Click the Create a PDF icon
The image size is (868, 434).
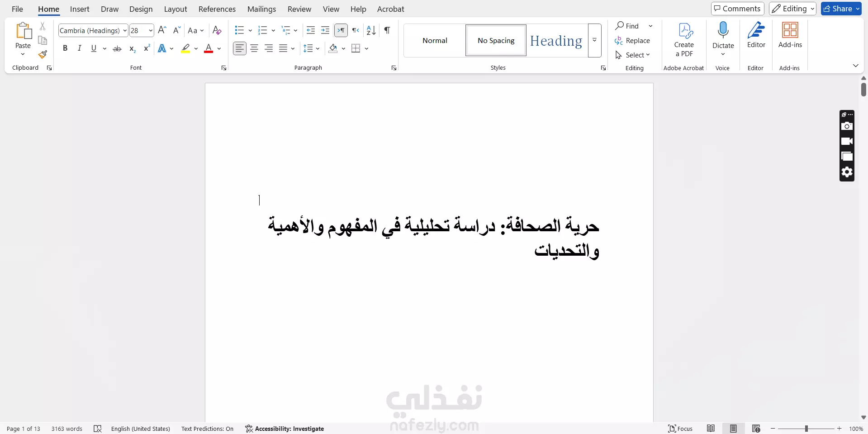684,40
